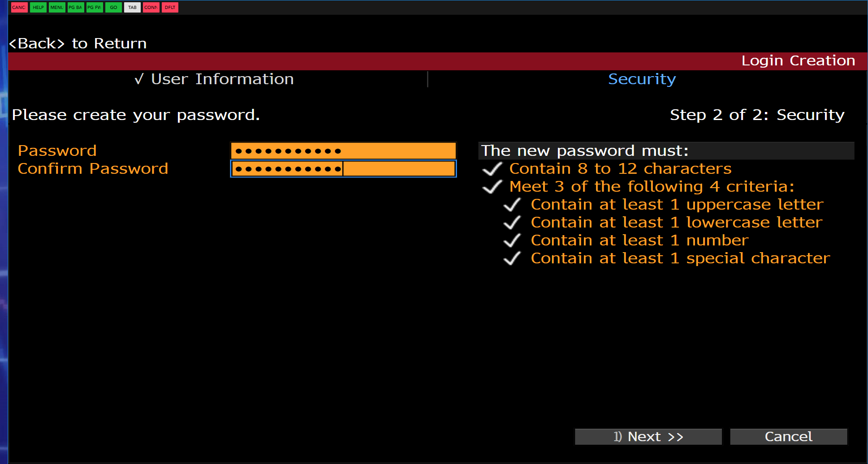Click the Next >> button

(x=648, y=437)
